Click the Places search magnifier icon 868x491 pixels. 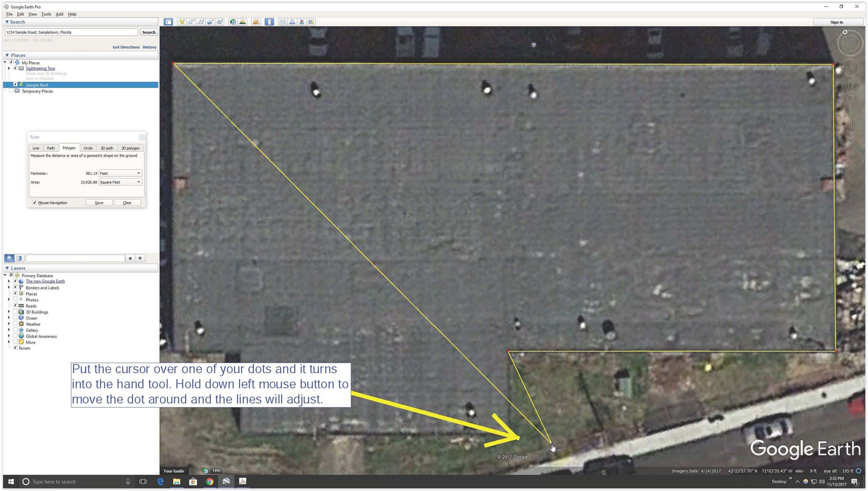click(9, 258)
